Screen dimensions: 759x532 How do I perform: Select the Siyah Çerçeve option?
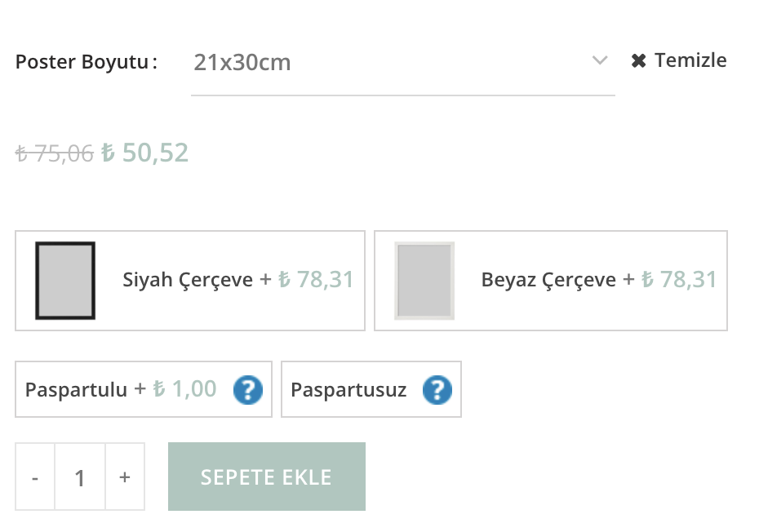190,281
